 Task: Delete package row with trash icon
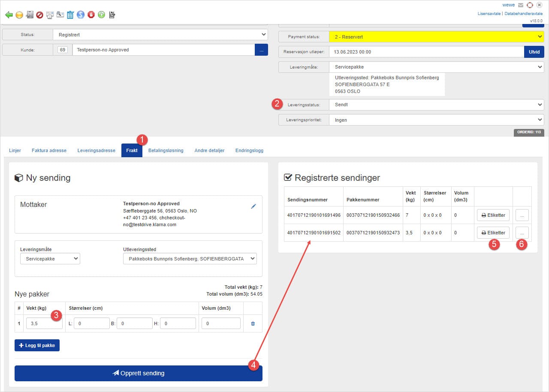coord(253,324)
